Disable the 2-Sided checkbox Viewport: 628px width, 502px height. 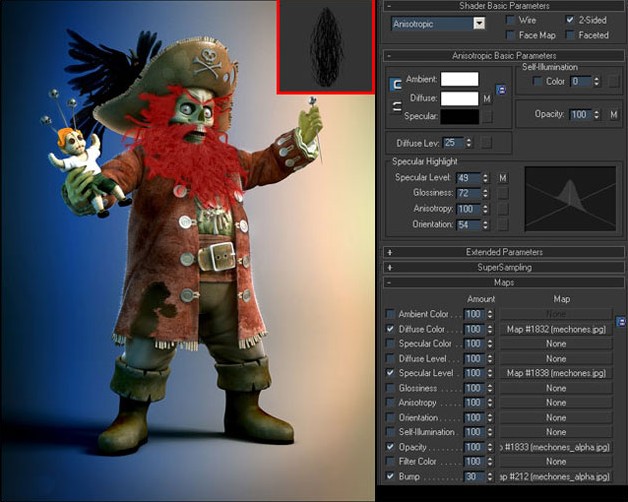point(570,20)
